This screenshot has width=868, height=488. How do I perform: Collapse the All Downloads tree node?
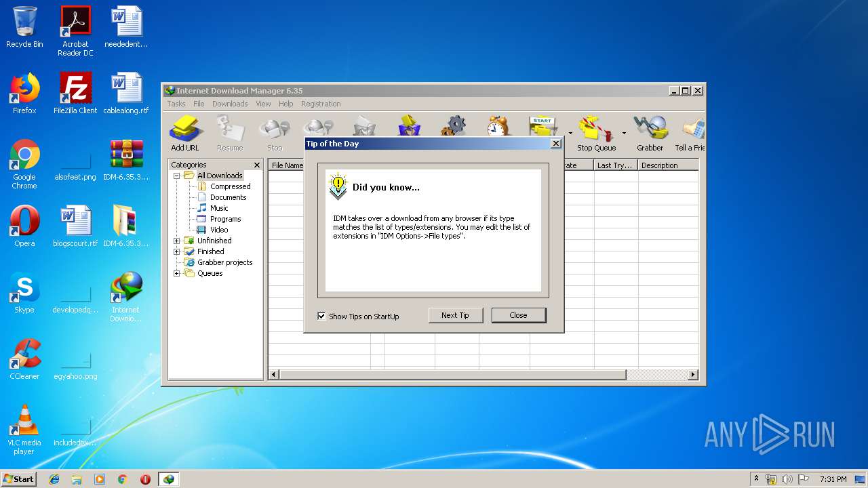tap(177, 176)
